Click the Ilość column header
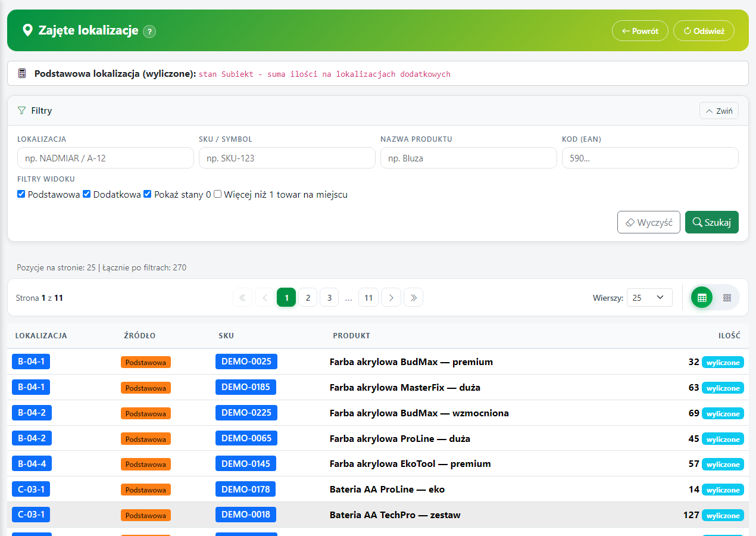Viewport: 756px width, 536px height. click(729, 336)
